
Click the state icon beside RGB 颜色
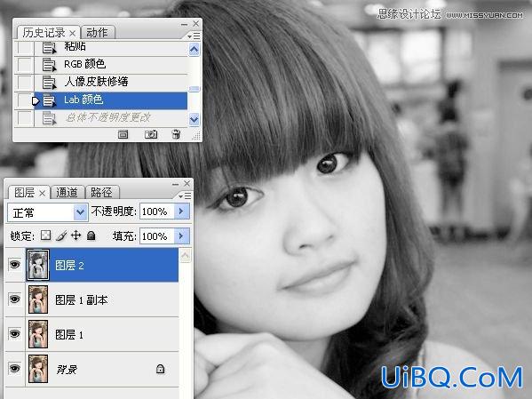[49, 65]
